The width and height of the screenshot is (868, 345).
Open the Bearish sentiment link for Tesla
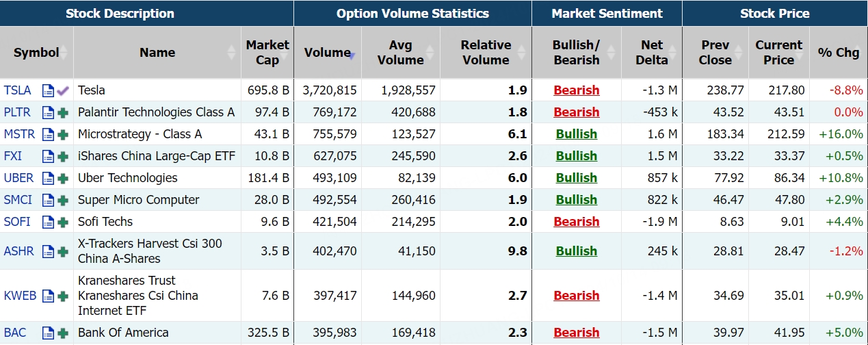click(576, 90)
